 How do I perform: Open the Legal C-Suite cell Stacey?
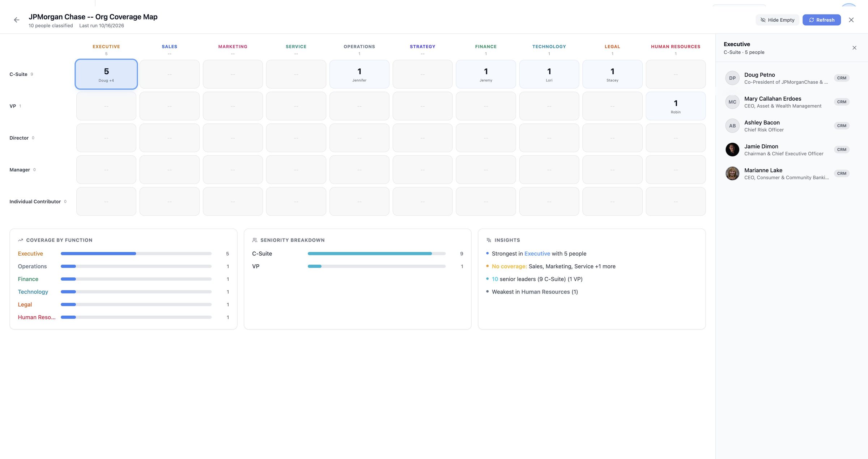pos(612,74)
